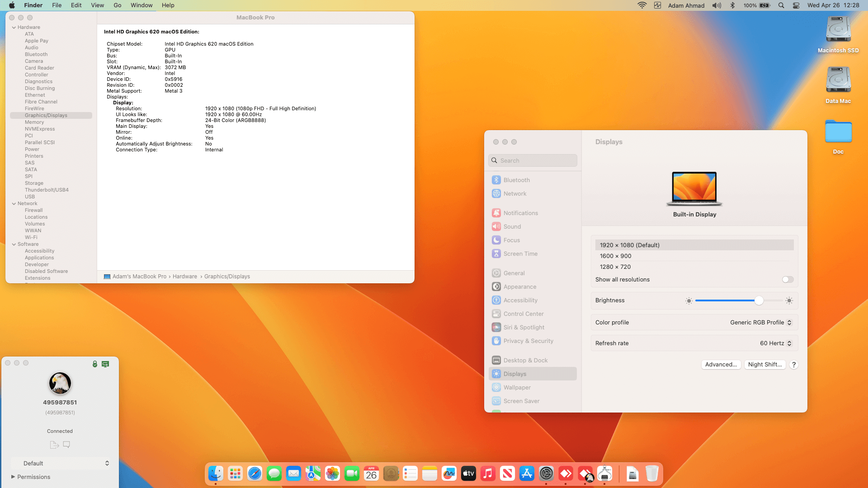Image resolution: width=868 pixels, height=488 pixels.
Task: Open Control Center from menu bar
Action: (x=796, y=5)
